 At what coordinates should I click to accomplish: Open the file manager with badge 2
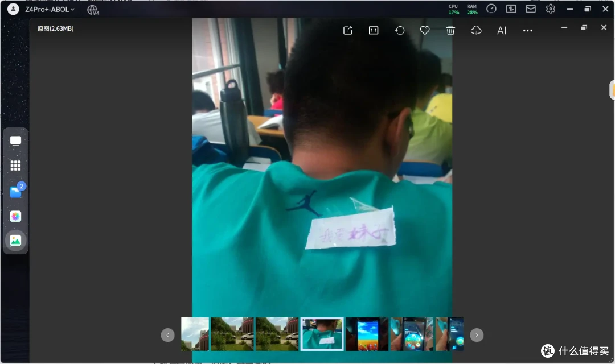[x=17, y=191]
